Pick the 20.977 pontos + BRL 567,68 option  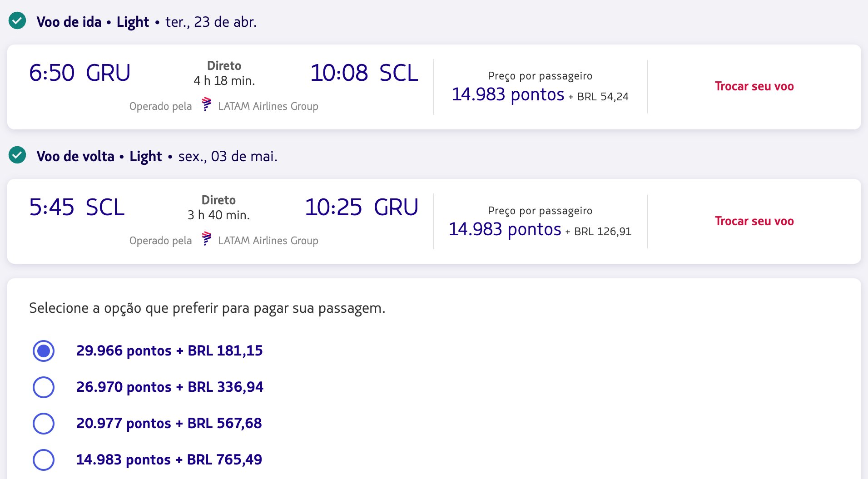(x=44, y=424)
